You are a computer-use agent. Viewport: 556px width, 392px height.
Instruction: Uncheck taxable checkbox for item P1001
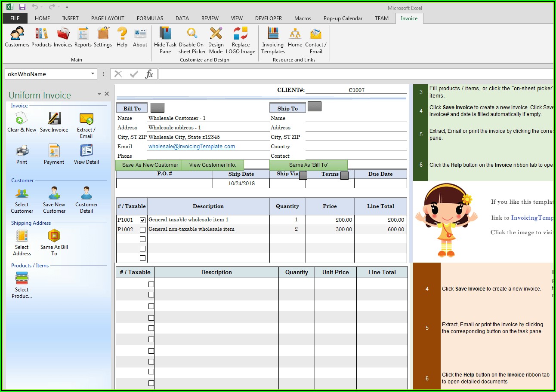click(x=143, y=220)
